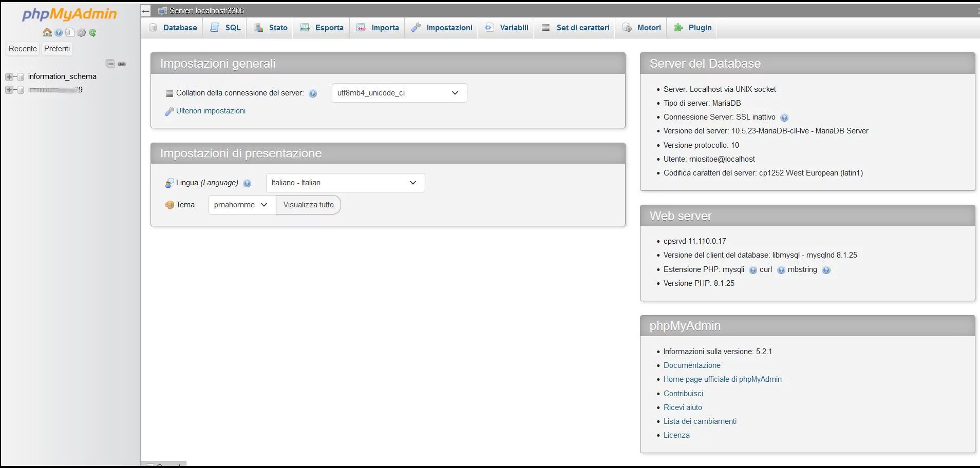Open the SQL query tab icon

pyautogui.click(x=214, y=28)
